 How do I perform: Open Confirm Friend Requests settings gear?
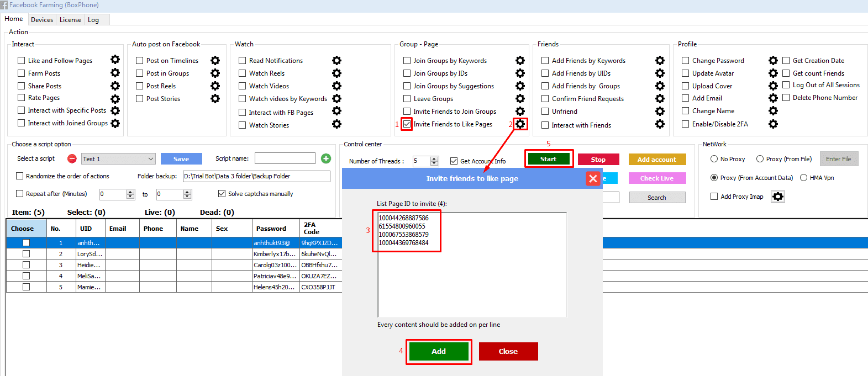tap(660, 98)
